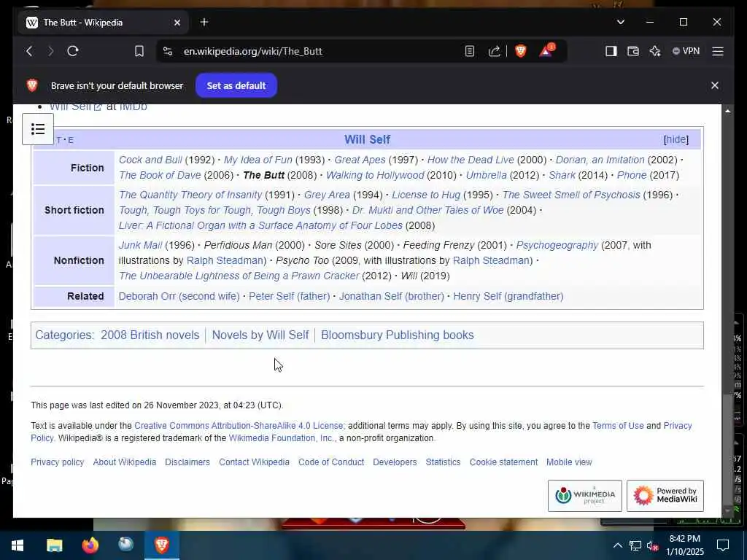Screen dimensions: 747x560
Task: Select The Butt - Wikipedia tab
Action: click(103, 23)
